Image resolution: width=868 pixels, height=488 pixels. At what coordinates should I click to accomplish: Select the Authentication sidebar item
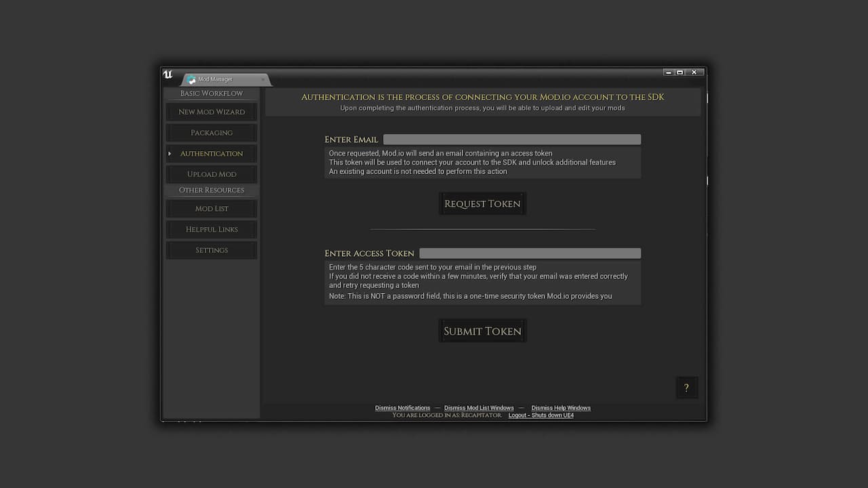tap(212, 153)
